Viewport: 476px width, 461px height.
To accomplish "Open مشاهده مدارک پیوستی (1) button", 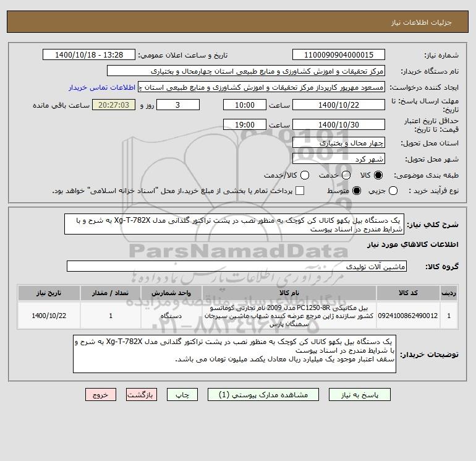I will click(x=263, y=395).
